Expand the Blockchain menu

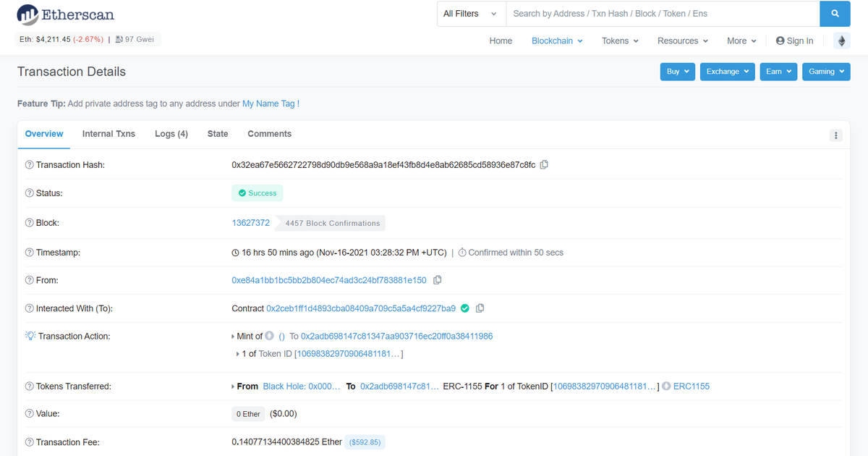point(557,41)
